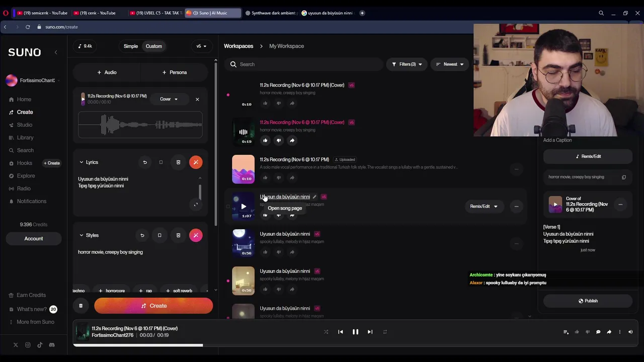The height and width of the screenshot is (362, 644).
Task: Dislike the playing 0:19 Cover track
Action: (279, 140)
